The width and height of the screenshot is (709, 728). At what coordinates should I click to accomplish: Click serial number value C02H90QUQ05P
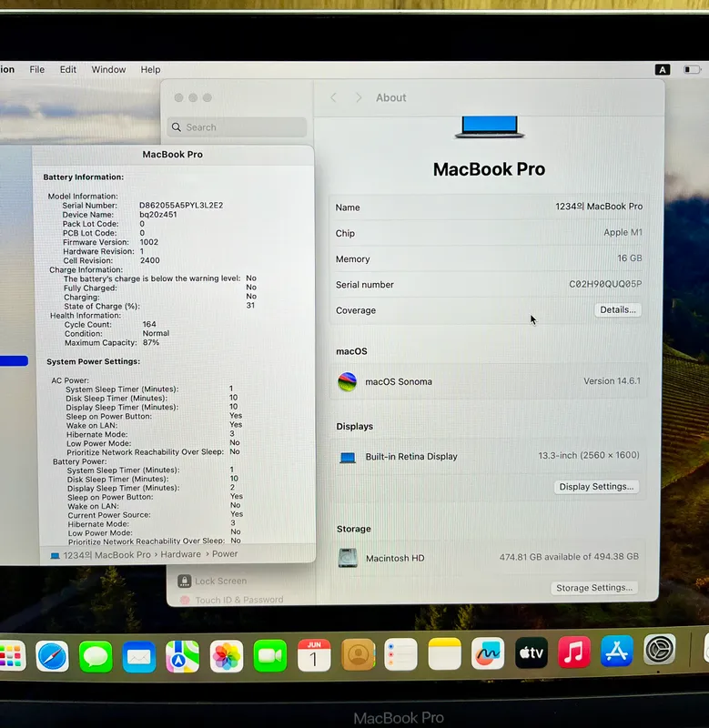[605, 284]
